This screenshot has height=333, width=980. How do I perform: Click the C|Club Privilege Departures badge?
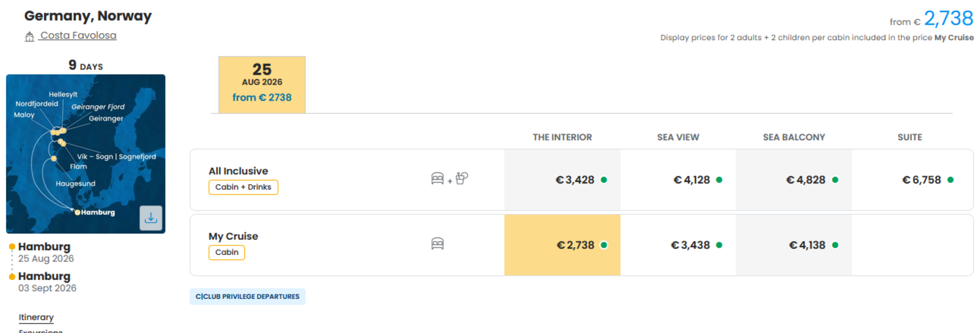247,296
